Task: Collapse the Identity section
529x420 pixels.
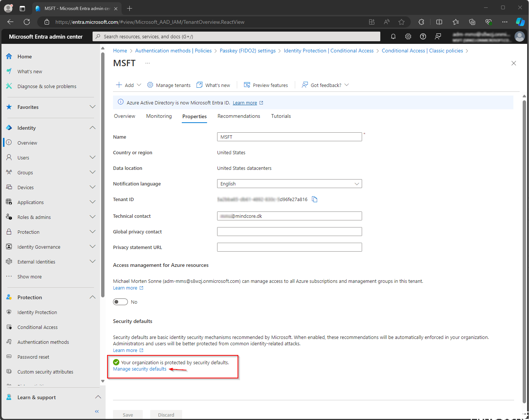Action: pyautogui.click(x=92, y=128)
